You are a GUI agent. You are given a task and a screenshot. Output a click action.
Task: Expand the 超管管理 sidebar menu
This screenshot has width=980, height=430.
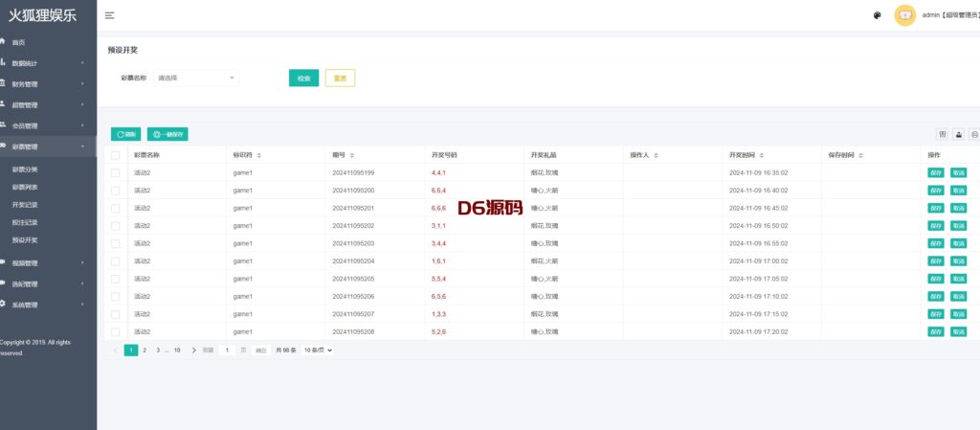[48, 105]
